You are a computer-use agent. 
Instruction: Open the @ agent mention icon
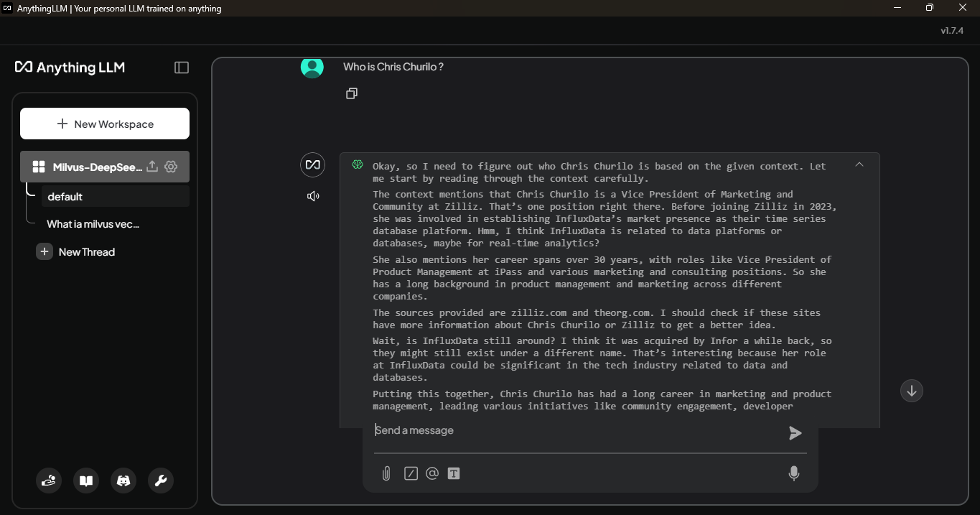(431, 473)
